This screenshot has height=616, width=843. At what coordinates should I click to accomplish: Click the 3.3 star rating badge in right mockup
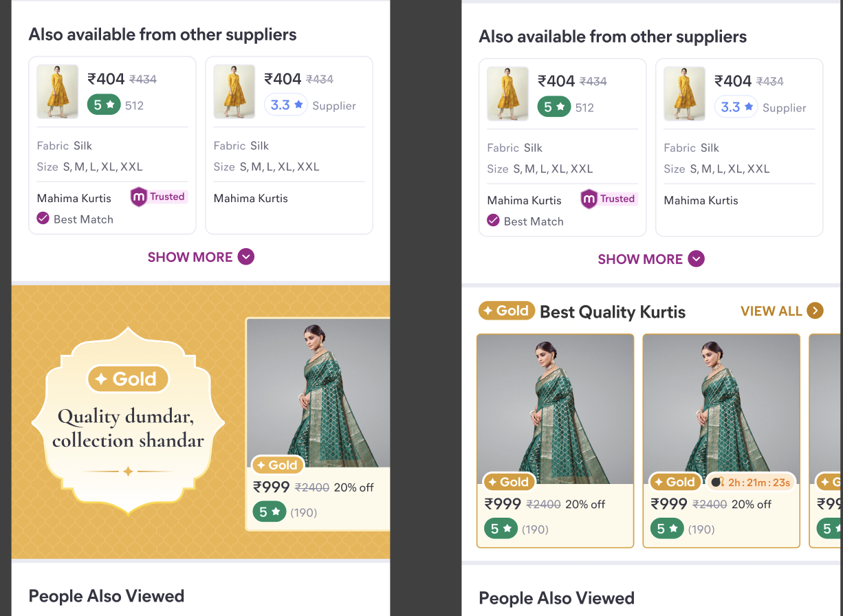click(736, 107)
